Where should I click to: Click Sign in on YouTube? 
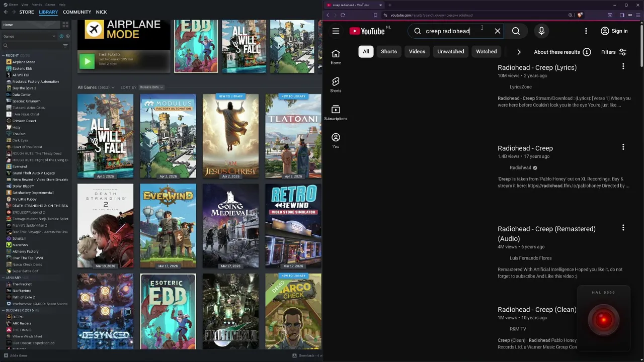[x=614, y=31]
